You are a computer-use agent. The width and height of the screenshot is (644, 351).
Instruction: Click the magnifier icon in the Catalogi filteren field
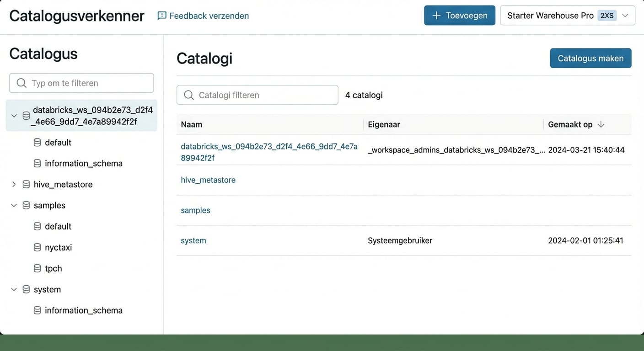click(x=188, y=95)
